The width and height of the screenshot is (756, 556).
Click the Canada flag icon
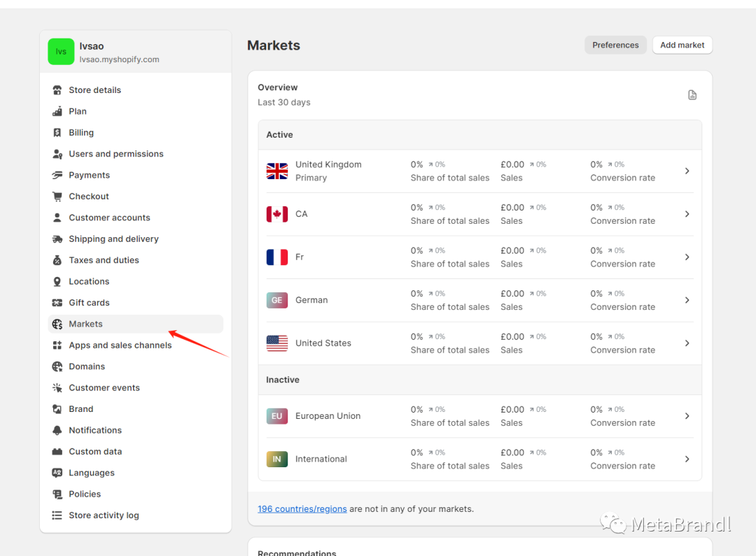[277, 214]
